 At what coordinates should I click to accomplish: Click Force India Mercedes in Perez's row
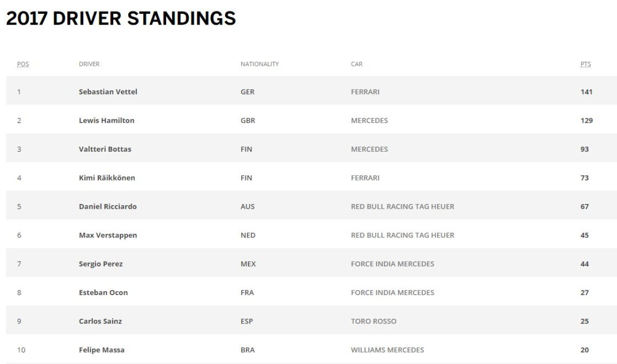click(x=392, y=264)
